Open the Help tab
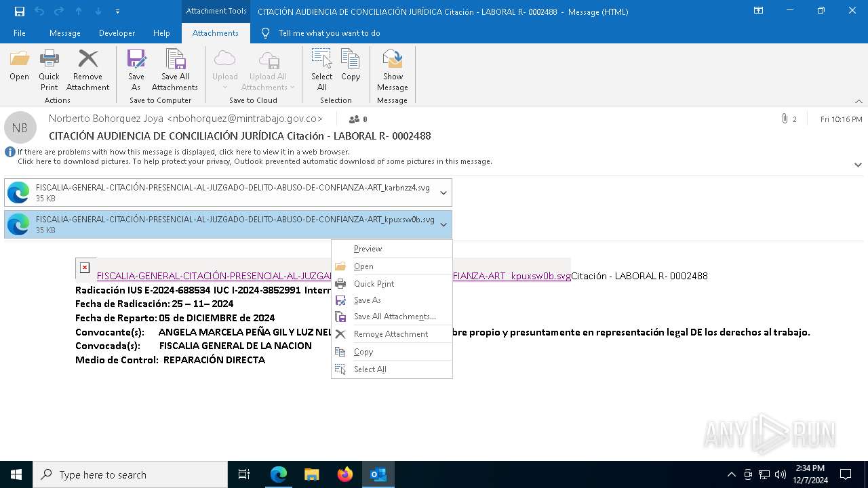Screen dimensions: 868x488 (x=161, y=33)
